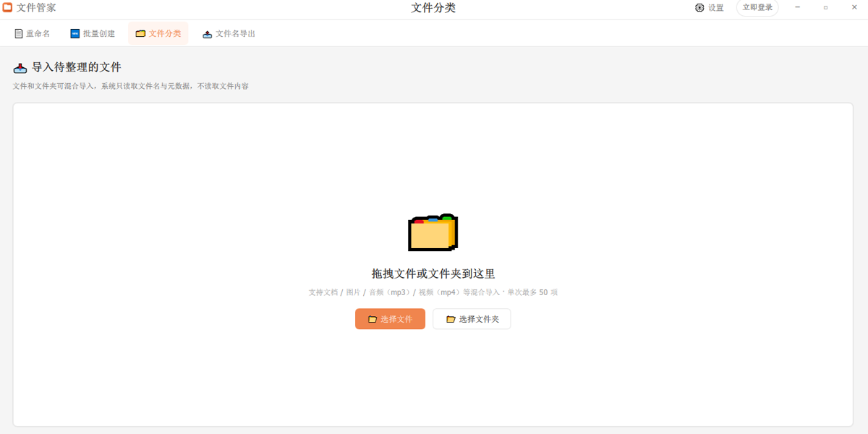Click the 导入待整理的文件 heading
Image resolution: width=868 pixels, height=434 pixels.
pos(77,67)
